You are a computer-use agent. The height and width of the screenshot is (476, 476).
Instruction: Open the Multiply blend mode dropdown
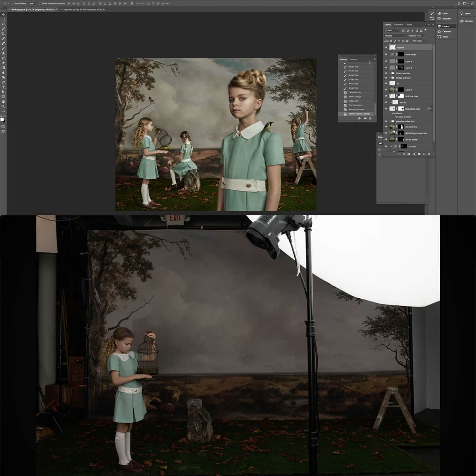pos(397,35)
